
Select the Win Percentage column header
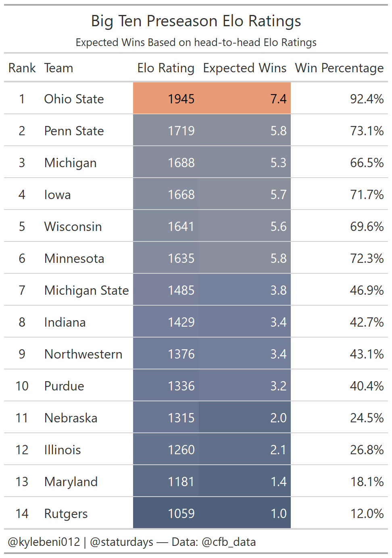click(339, 68)
